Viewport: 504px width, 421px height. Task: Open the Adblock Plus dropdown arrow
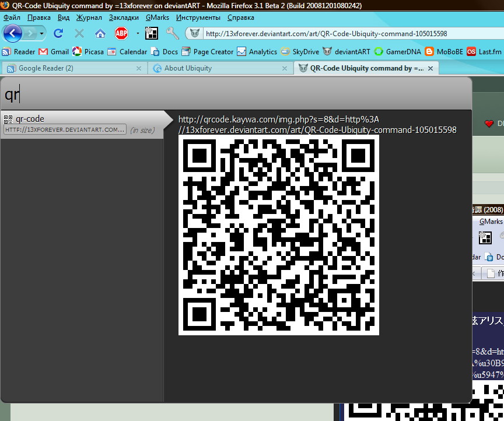pos(138,33)
